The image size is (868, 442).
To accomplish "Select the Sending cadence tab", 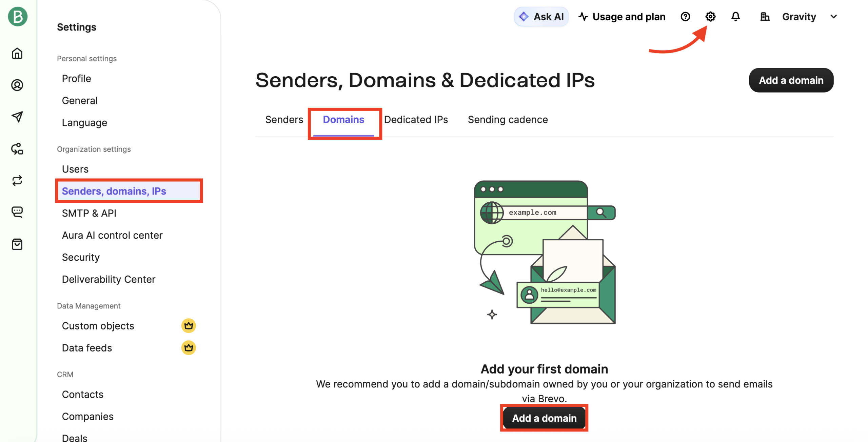I will (x=508, y=120).
